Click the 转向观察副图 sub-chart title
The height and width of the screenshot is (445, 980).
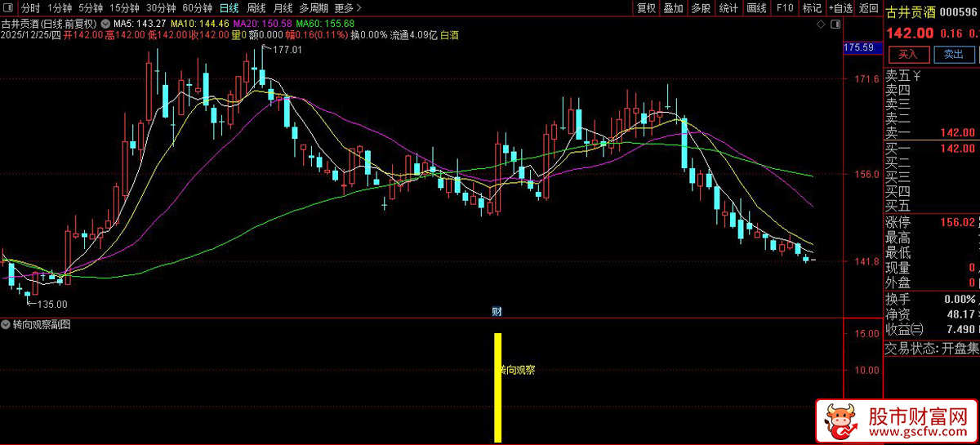click(x=42, y=324)
